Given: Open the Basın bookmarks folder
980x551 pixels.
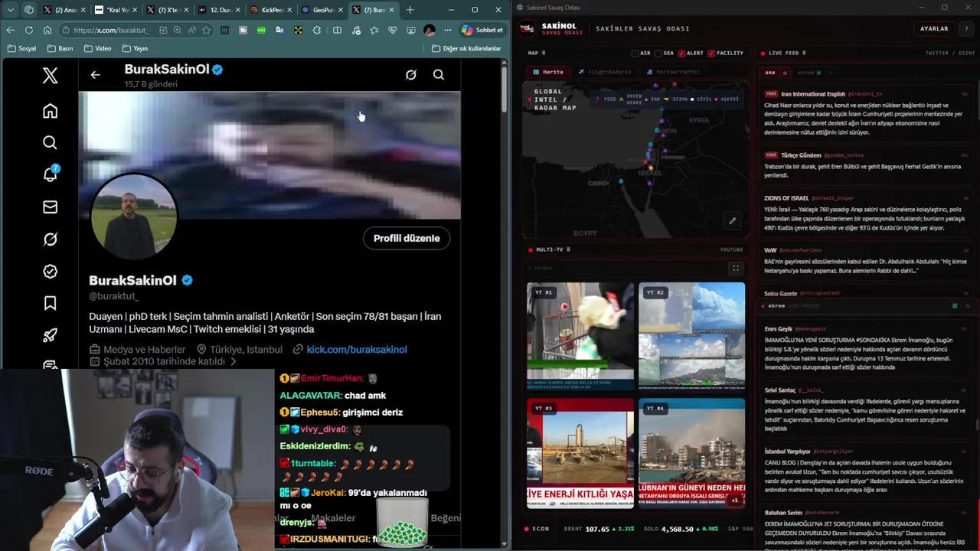Looking at the screenshot, I should coord(60,48).
